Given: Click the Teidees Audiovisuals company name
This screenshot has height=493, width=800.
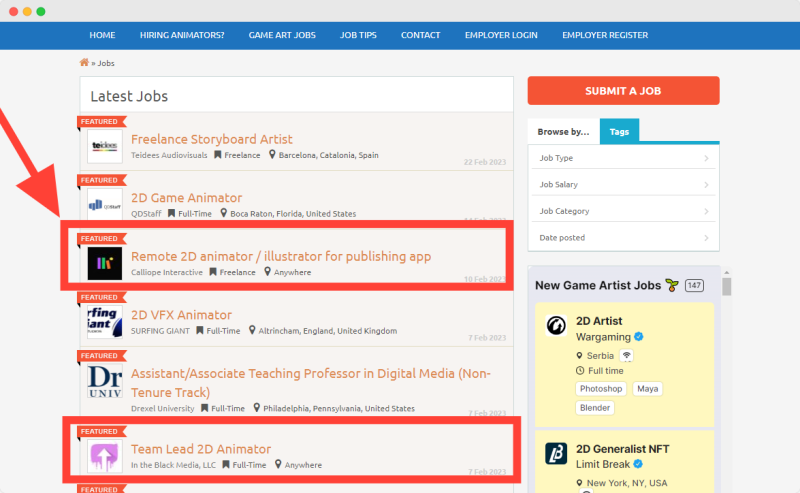Looking at the screenshot, I should click(x=169, y=155).
